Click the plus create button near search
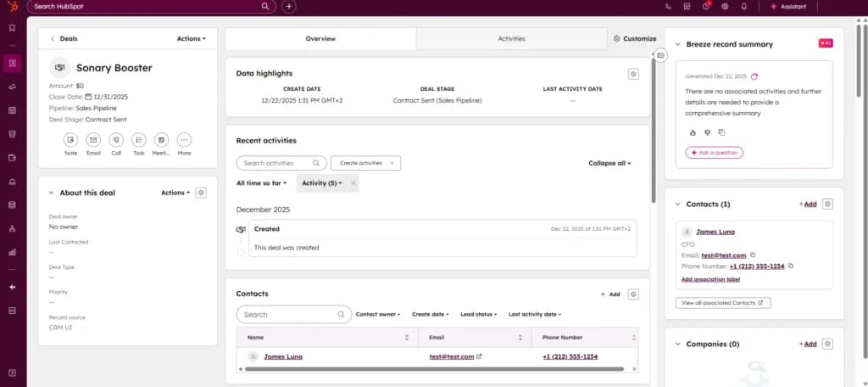This screenshot has width=868, height=387. pyautogui.click(x=288, y=7)
